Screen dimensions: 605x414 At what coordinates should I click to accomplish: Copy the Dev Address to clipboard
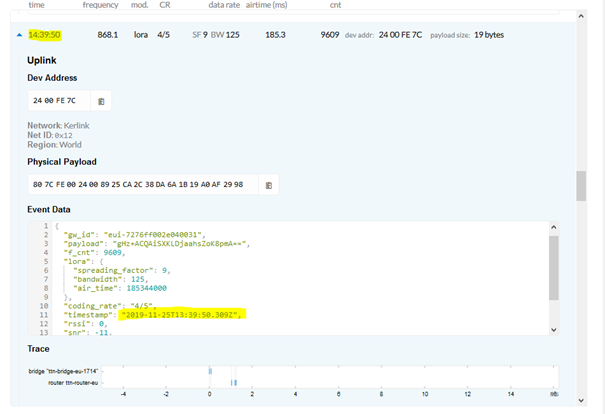(x=101, y=101)
